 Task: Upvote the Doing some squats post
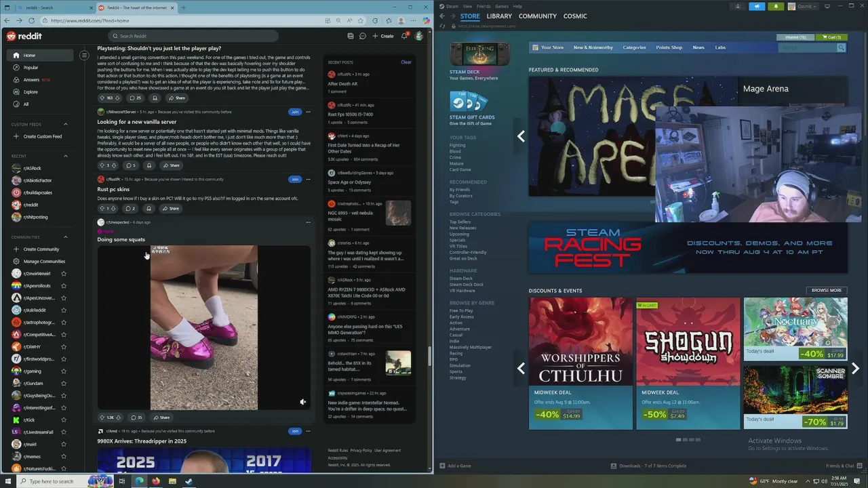102,418
